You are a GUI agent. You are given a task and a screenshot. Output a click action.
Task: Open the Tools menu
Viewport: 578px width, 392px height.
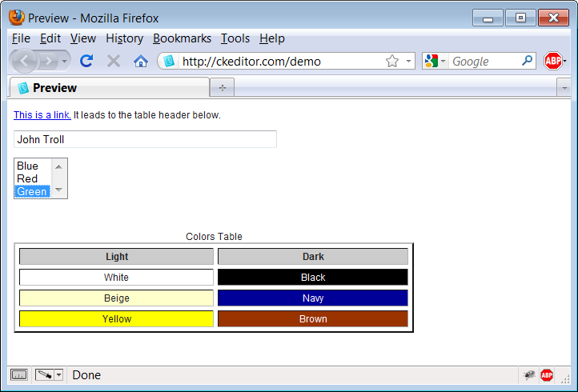[x=235, y=38]
